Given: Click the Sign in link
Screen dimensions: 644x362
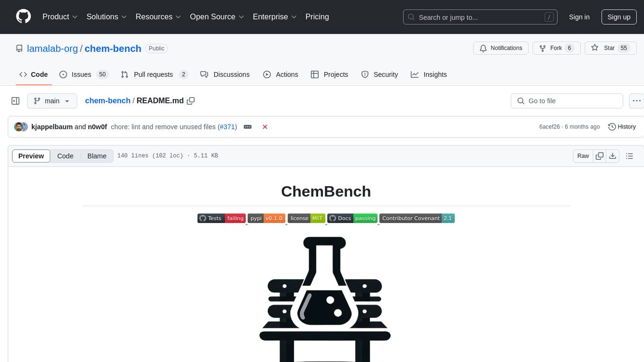Looking at the screenshot, I should pos(579,17).
